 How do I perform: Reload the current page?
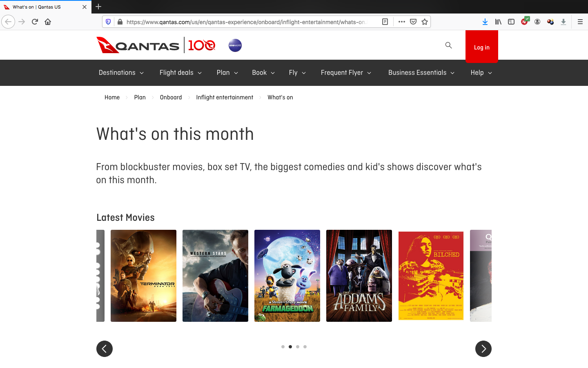(x=35, y=22)
